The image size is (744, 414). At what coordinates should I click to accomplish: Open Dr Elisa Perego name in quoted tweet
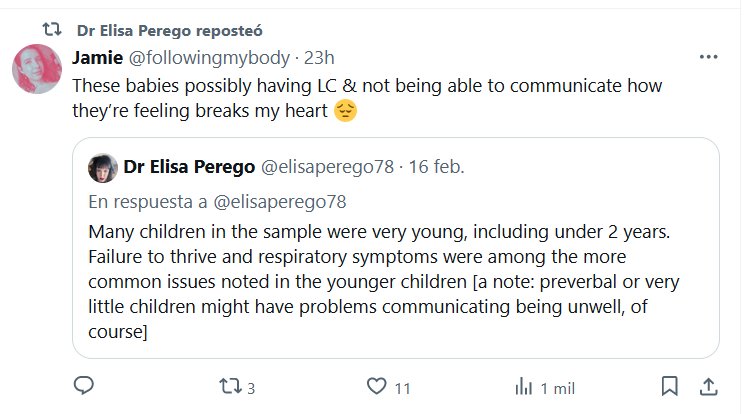click(x=188, y=165)
